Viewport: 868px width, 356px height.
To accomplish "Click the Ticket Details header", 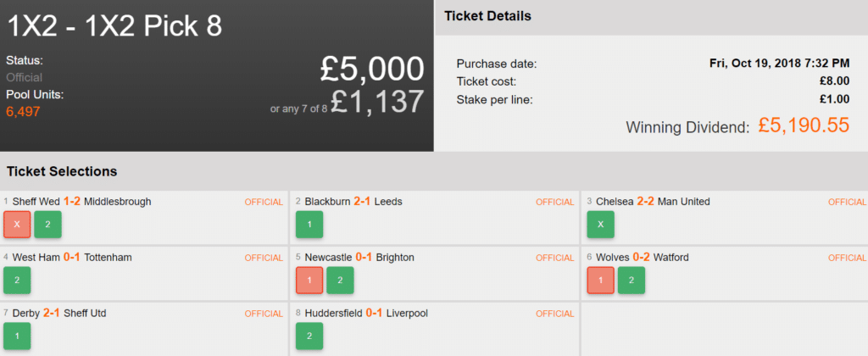I will (488, 16).
